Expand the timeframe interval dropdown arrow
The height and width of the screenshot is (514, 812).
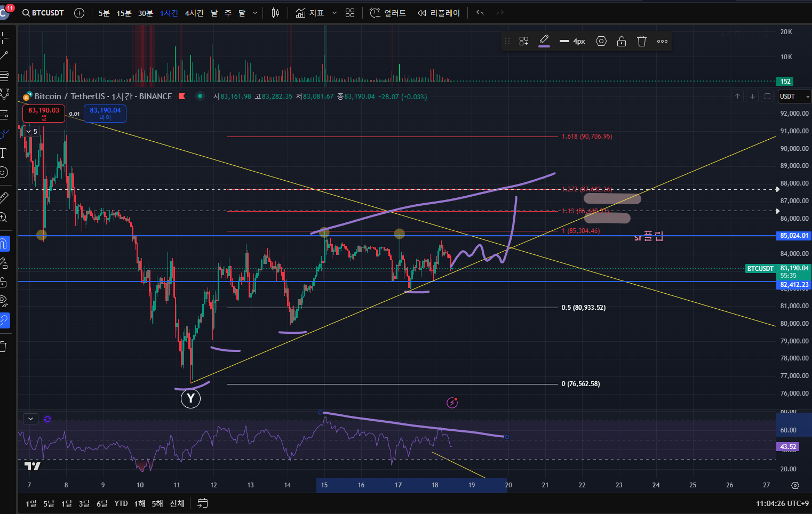(255, 13)
